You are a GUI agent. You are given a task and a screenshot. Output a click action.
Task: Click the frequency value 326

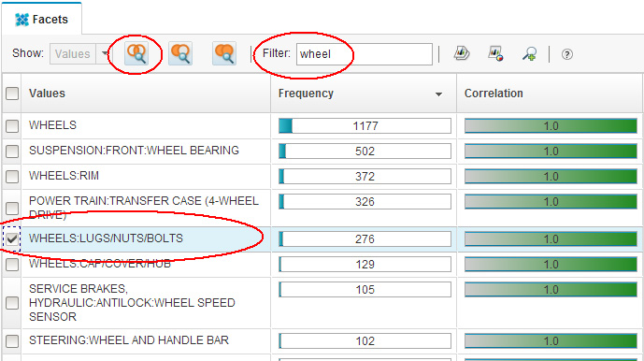365,201
